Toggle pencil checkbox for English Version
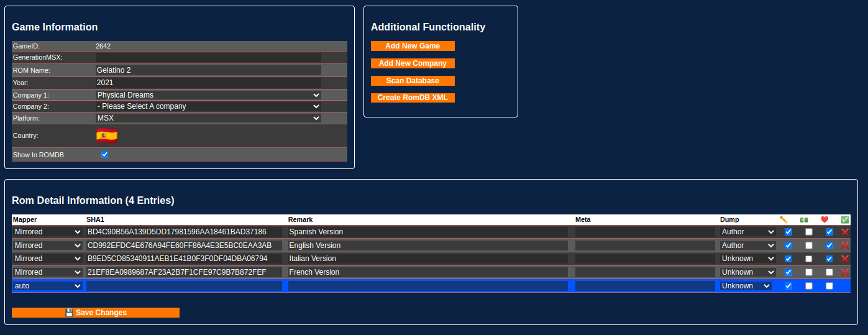Screen dimensions: 868x335 pos(788,246)
